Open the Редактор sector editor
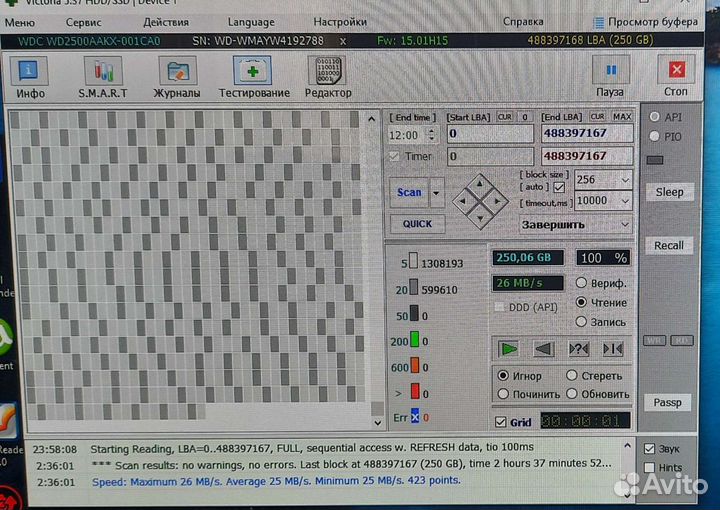Screen dimensions: 720x510 327,73
